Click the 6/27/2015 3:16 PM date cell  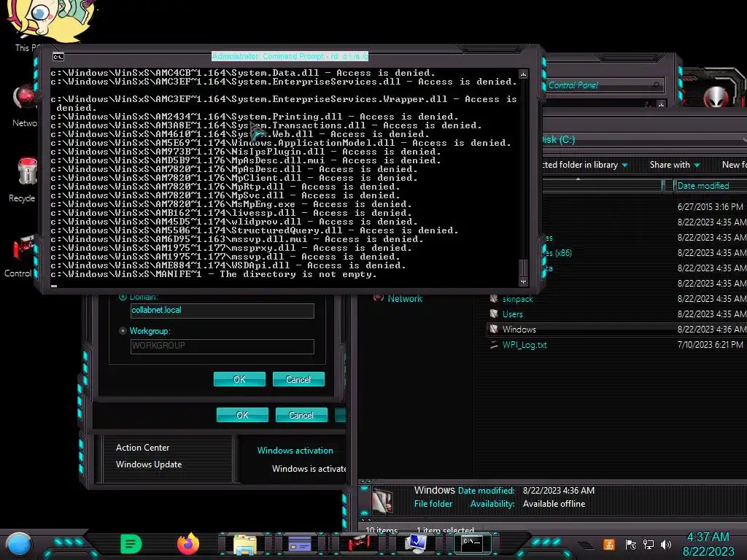pos(710,207)
